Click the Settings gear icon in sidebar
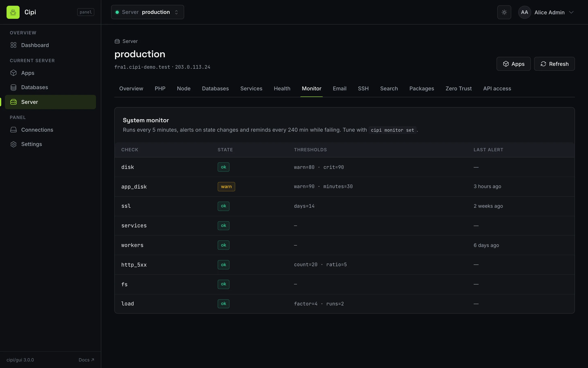This screenshot has height=368, width=588. [x=13, y=144]
